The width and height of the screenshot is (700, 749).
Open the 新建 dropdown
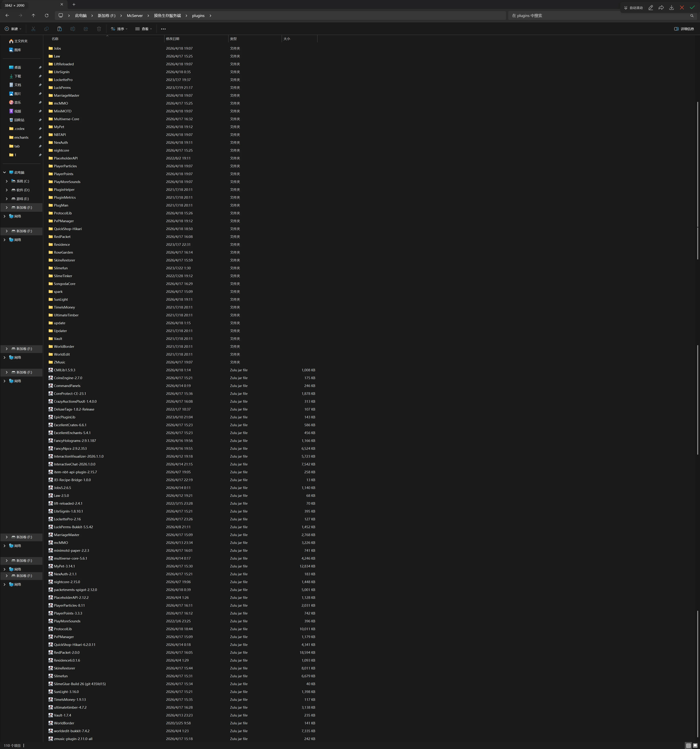click(13, 29)
